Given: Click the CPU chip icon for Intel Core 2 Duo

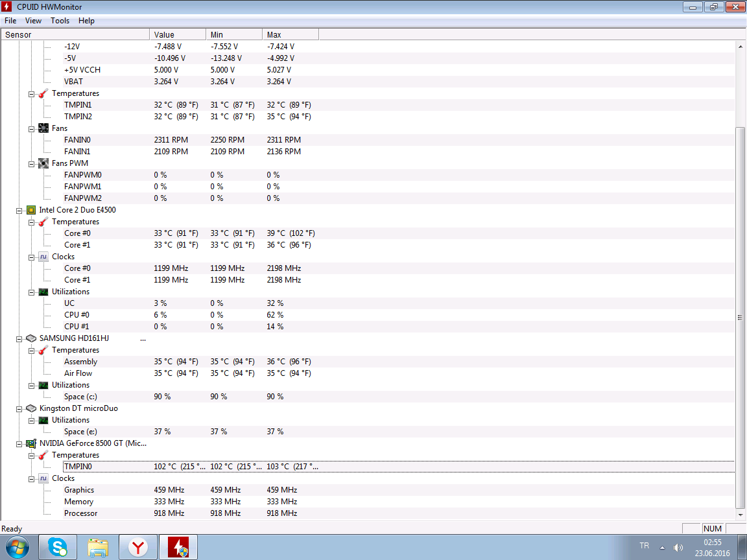Looking at the screenshot, I should point(31,210).
